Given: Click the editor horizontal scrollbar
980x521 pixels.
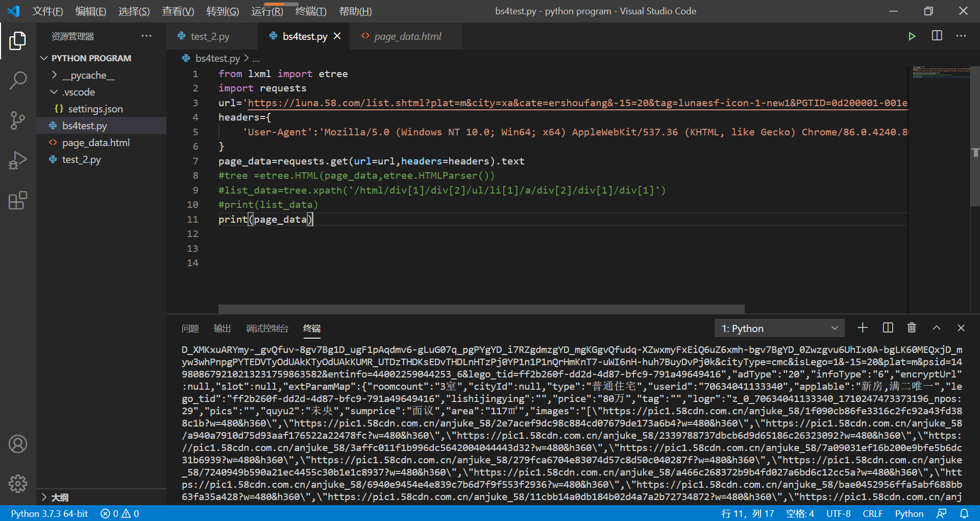Looking at the screenshot, I should [481, 309].
